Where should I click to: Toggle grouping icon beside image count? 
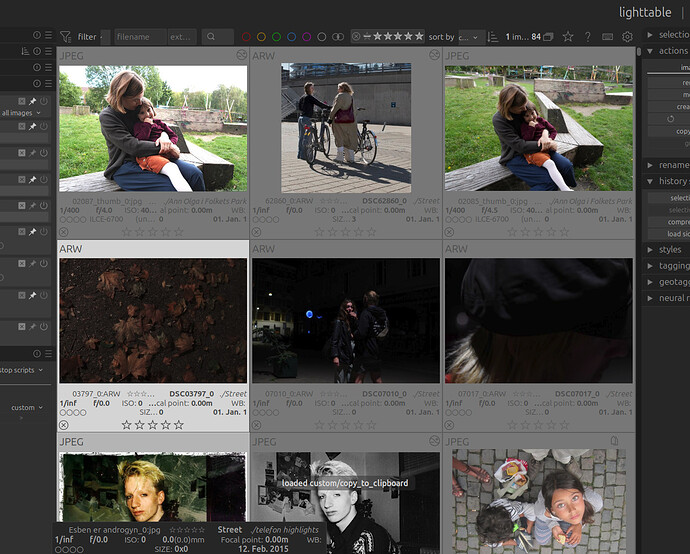point(548,37)
